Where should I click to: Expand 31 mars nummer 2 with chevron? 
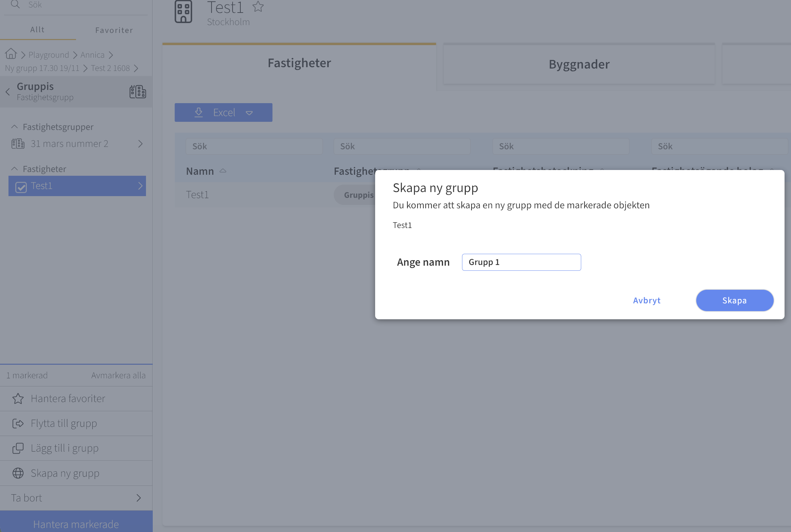[x=140, y=144]
